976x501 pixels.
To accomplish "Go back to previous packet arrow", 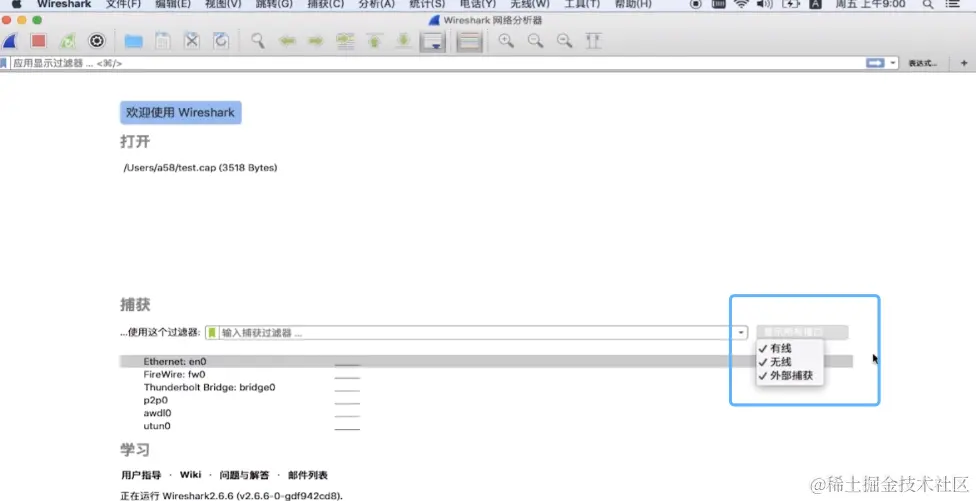I will (287, 41).
